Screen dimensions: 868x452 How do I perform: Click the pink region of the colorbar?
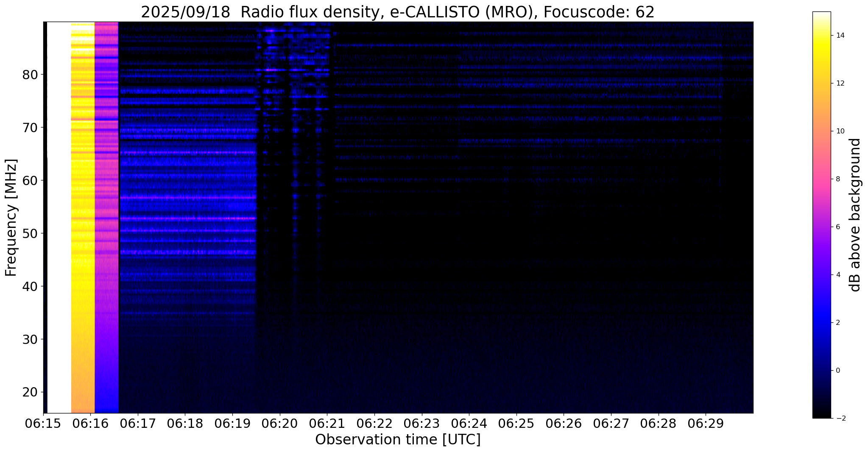pyautogui.click(x=821, y=179)
